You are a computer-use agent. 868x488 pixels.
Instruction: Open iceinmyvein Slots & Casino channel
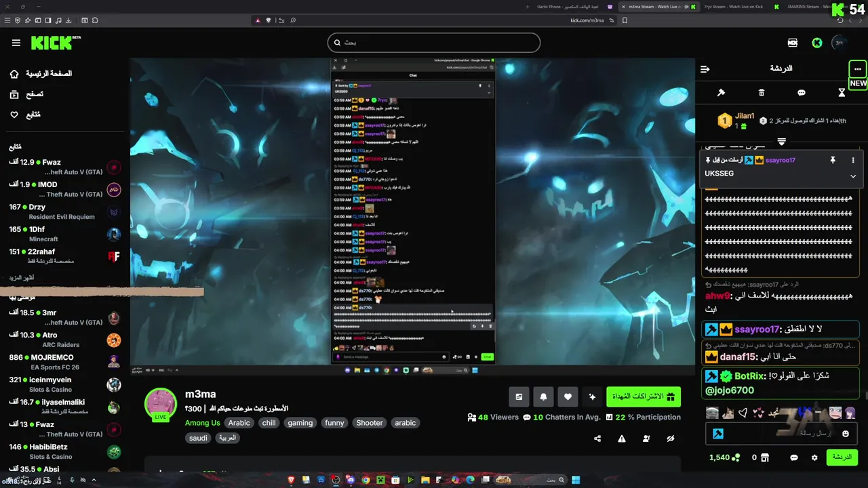[x=64, y=384]
